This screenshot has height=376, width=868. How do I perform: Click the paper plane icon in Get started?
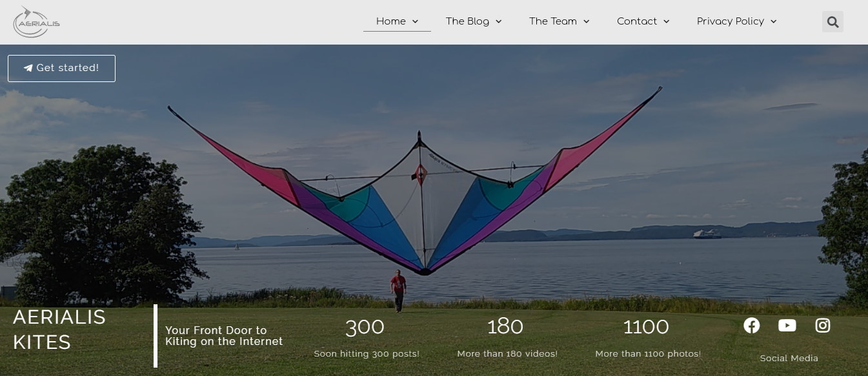28,68
